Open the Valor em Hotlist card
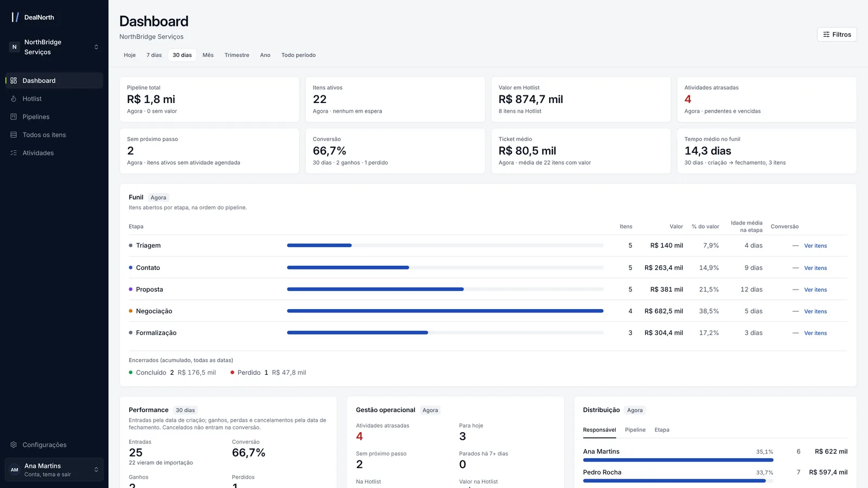The image size is (868, 488). [581, 99]
